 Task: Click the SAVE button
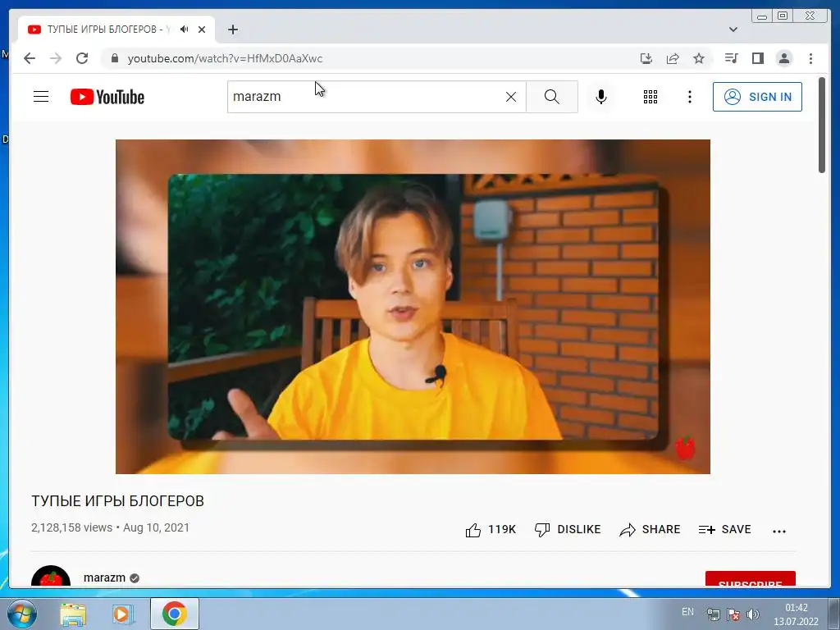[x=725, y=530]
